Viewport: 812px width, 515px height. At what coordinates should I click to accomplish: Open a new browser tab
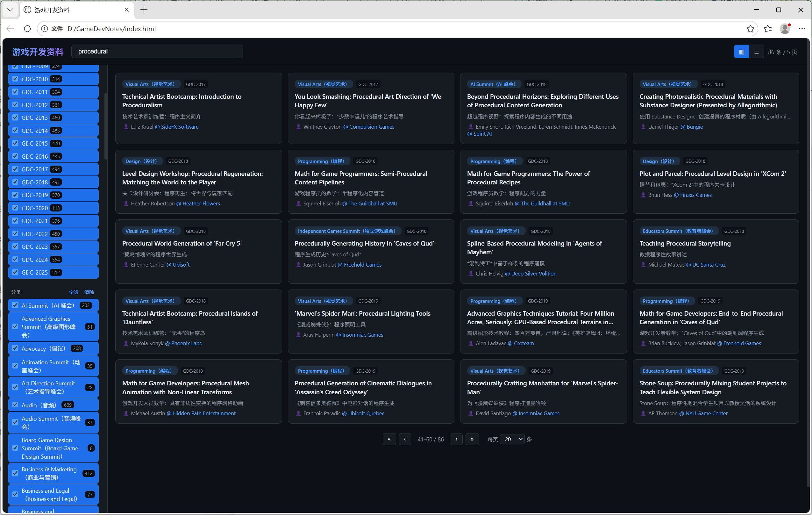click(x=144, y=10)
